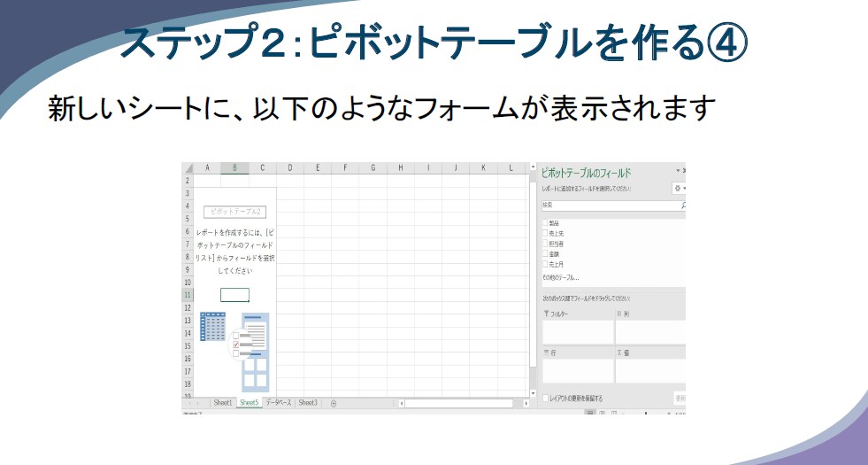Image resolution: width=868 pixels, height=465 pixels.
Task: Enable レイアウトの更新を保留する checkbox
Action: tap(546, 398)
